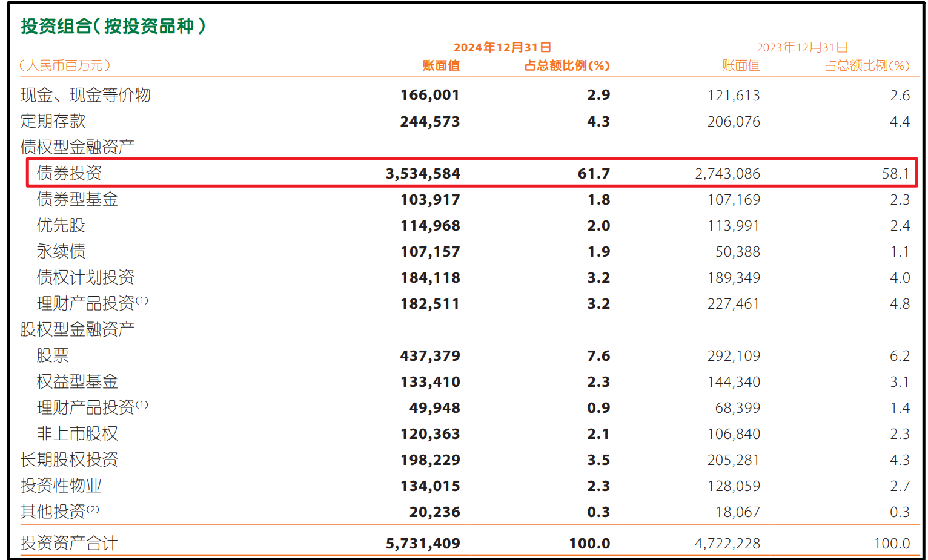Click the time deposit value 244,573
The width and height of the screenshot is (928, 560).
(x=430, y=122)
